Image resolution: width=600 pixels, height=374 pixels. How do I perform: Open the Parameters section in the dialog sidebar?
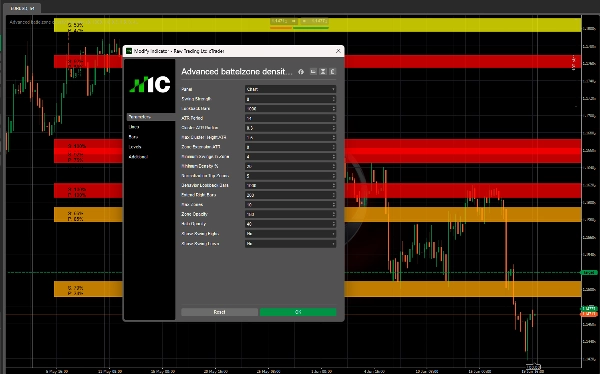(151, 117)
